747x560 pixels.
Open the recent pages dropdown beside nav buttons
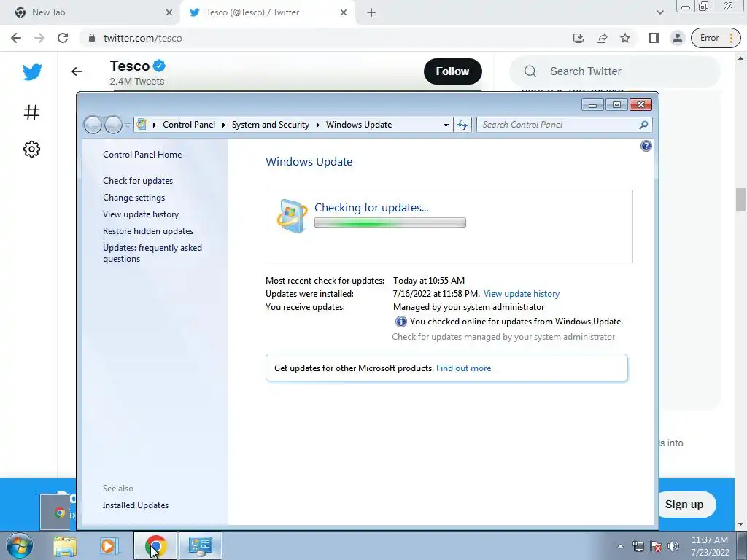click(128, 125)
